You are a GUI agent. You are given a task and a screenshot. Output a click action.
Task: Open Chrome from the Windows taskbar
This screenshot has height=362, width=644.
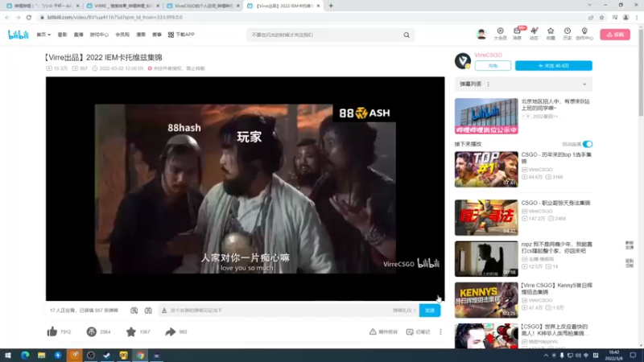pyautogui.click(x=140, y=356)
